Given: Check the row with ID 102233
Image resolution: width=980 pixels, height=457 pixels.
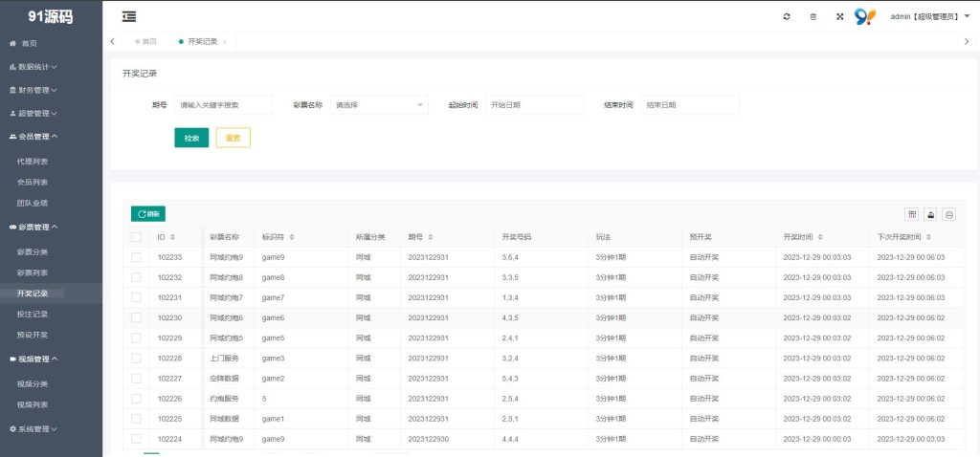Looking at the screenshot, I should tap(136, 257).
